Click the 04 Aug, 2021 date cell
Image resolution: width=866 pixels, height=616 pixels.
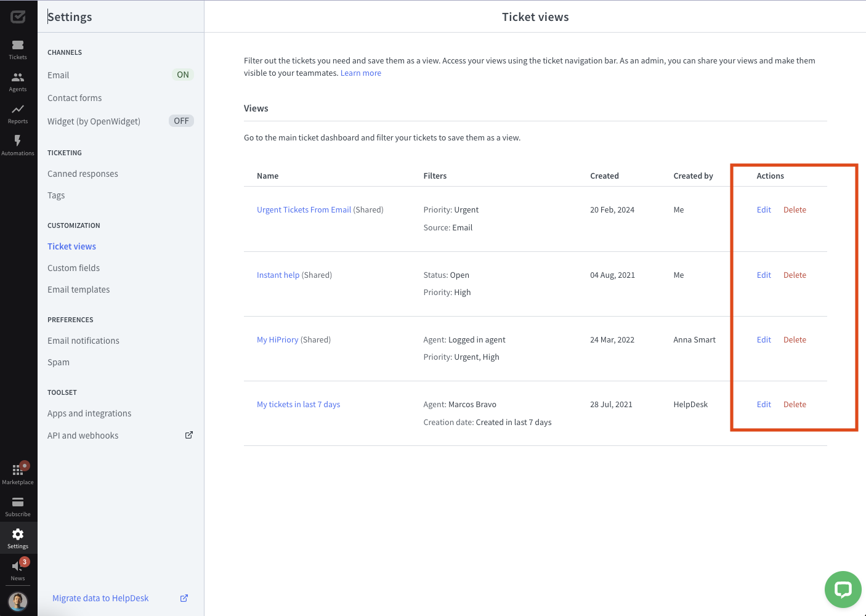(x=612, y=275)
